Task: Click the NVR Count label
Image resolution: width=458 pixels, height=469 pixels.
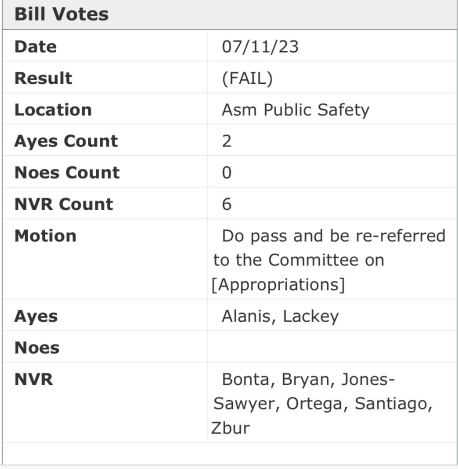Action: point(64,204)
